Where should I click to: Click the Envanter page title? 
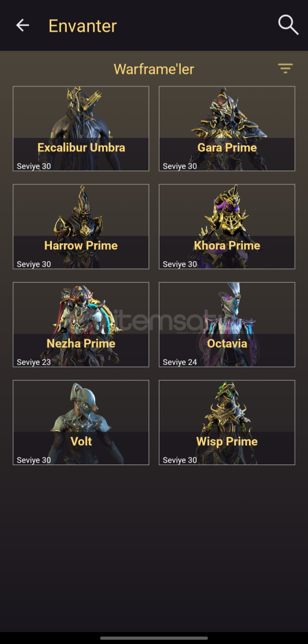click(82, 26)
